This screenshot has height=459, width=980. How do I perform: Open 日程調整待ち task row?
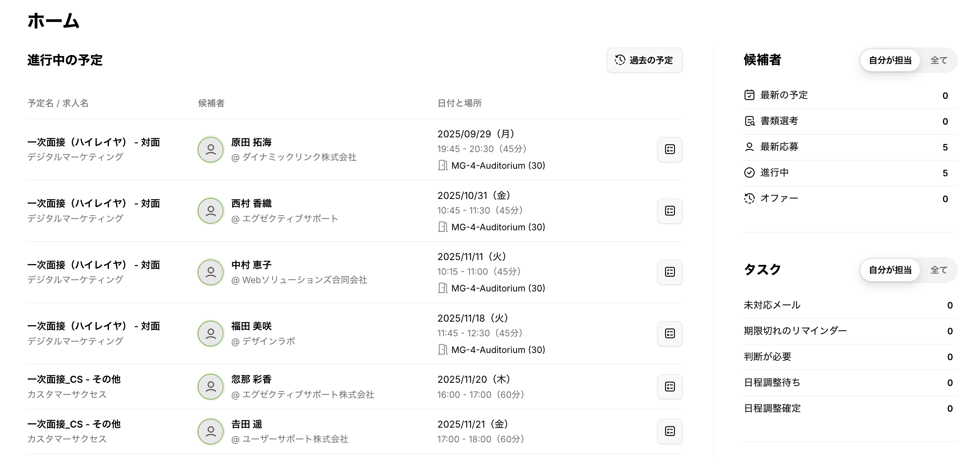tap(850, 382)
